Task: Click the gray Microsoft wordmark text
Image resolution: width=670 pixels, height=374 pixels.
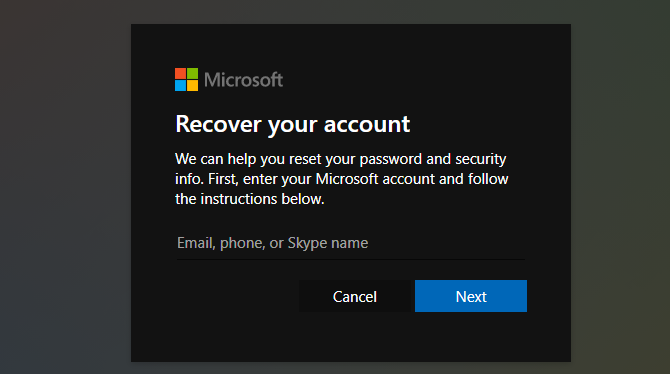Action: click(x=243, y=80)
